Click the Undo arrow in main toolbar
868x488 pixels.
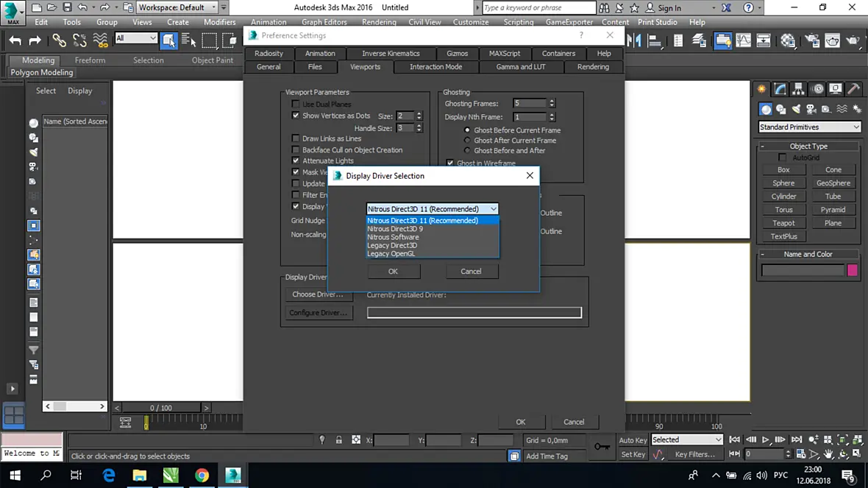coord(15,40)
